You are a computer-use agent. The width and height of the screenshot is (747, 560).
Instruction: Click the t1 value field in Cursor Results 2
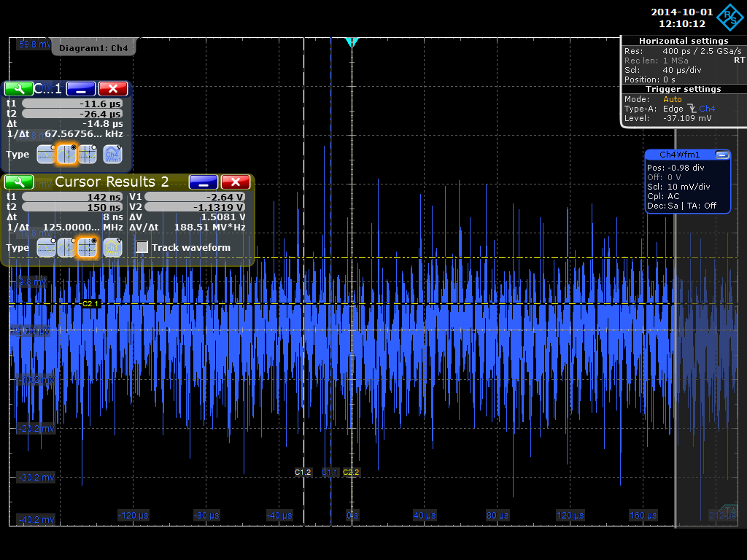(x=72, y=197)
